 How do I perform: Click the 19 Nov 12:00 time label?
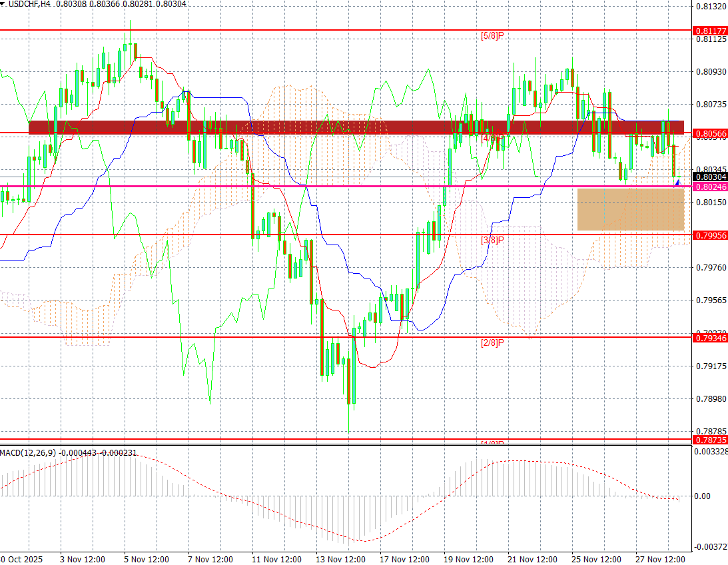pyautogui.click(x=468, y=560)
